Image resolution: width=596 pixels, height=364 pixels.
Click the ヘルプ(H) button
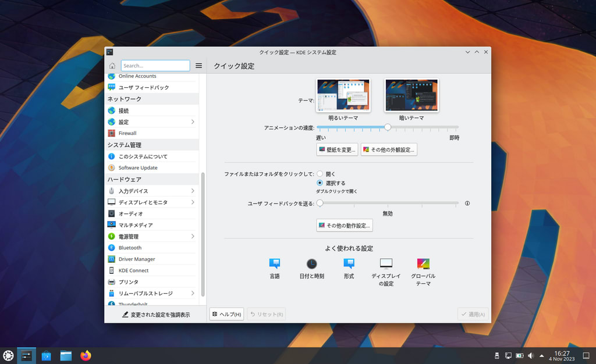coord(227,314)
